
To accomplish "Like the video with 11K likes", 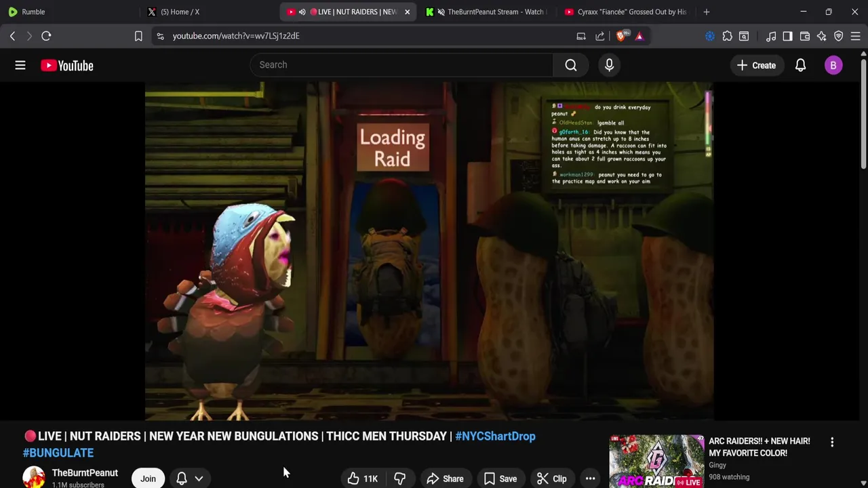I will 362,479.
